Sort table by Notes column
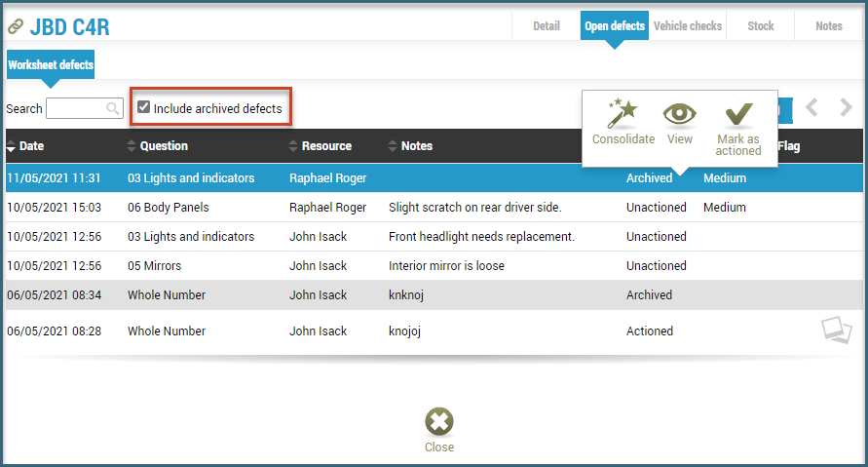This screenshot has width=868, height=467. point(410,146)
